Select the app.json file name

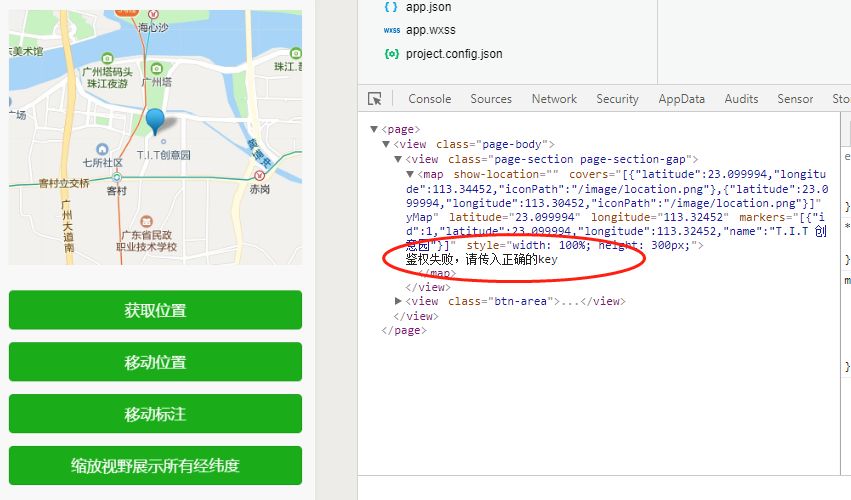428,7
